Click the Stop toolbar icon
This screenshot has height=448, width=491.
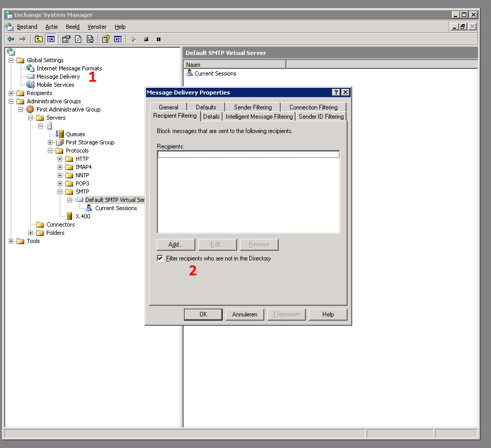coord(146,39)
